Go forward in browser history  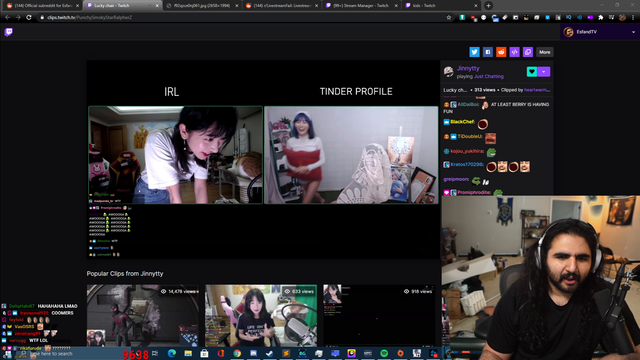click(18, 18)
